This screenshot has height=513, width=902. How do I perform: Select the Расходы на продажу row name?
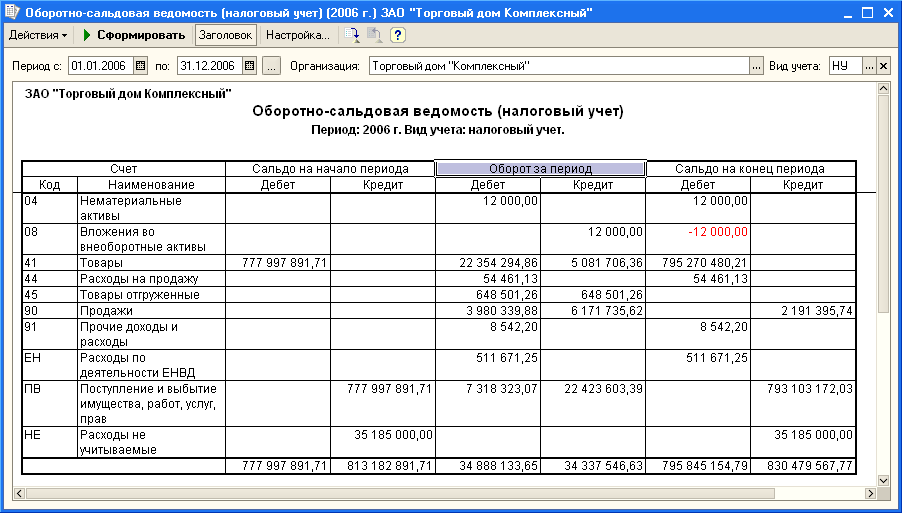point(151,279)
